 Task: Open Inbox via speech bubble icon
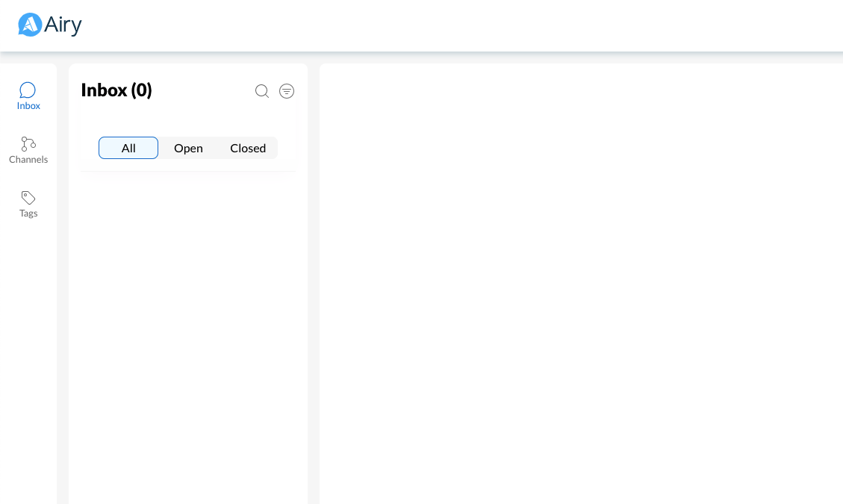[x=28, y=90]
